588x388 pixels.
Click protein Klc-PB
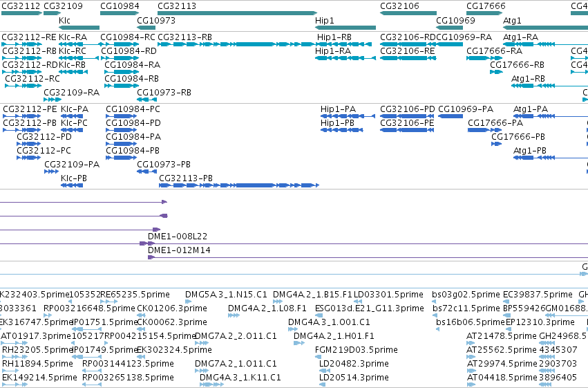click(x=72, y=185)
